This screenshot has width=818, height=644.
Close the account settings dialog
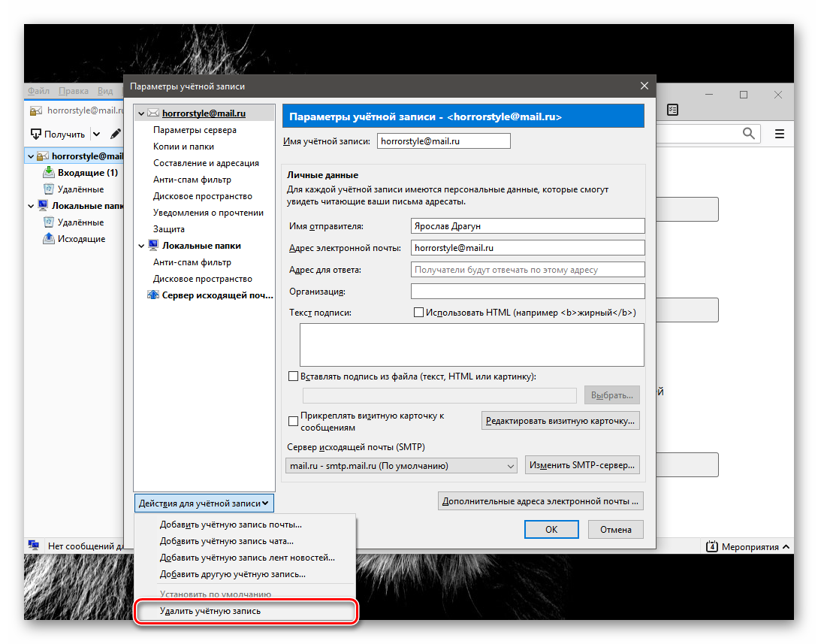[x=644, y=86]
